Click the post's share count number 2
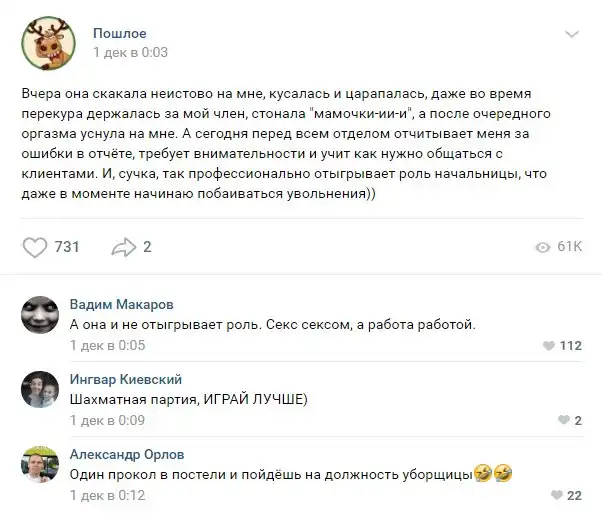Image resolution: width=602 pixels, height=521 pixels. click(147, 247)
